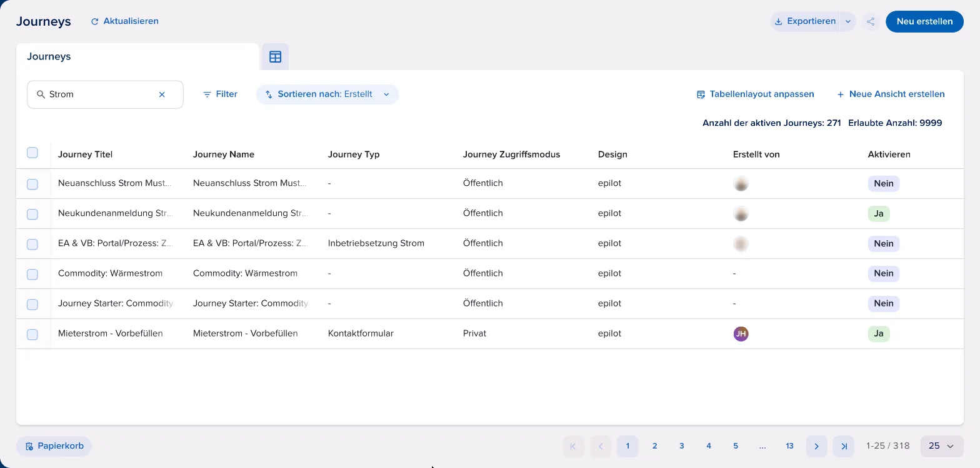
Task: Expand the Exportieren dropdown arrow
Action: (x=847, y=21)
